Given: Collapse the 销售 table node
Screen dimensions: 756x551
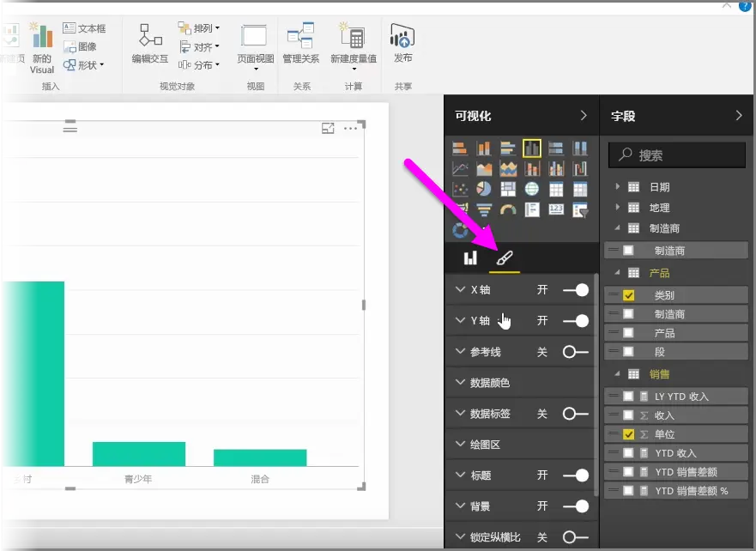Looking at the screenshot, I should coord(618,373).
